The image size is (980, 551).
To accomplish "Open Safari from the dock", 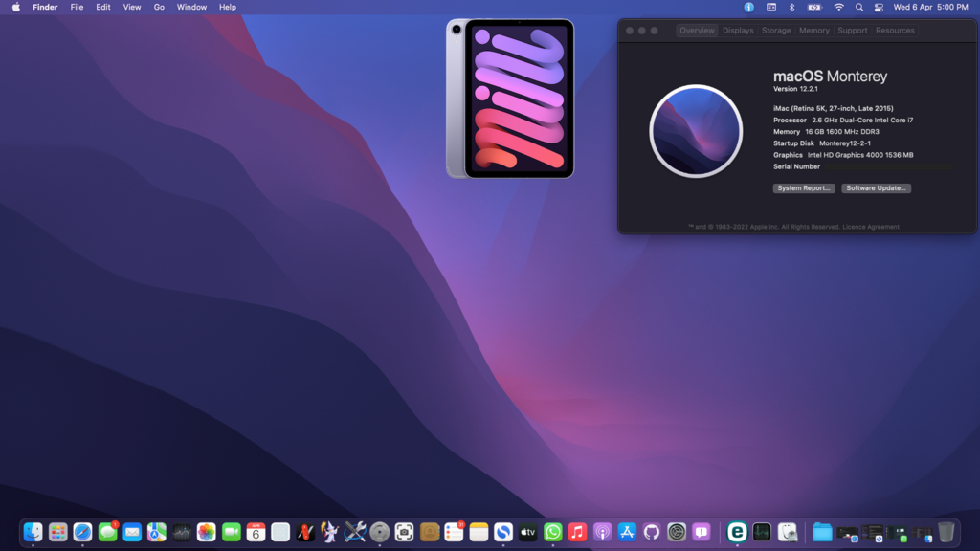I will [83, 532].
